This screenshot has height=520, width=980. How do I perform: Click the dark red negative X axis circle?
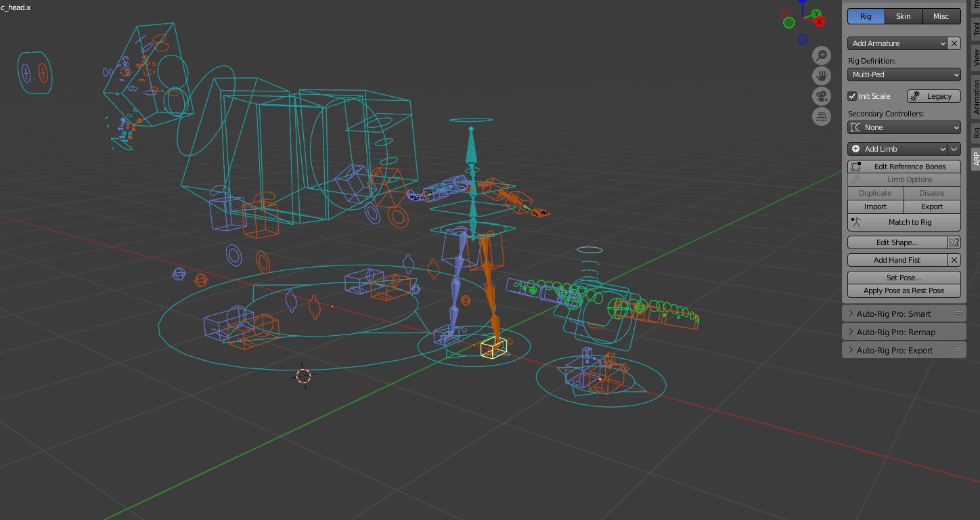pyautogui.click(x=786, y=14)
